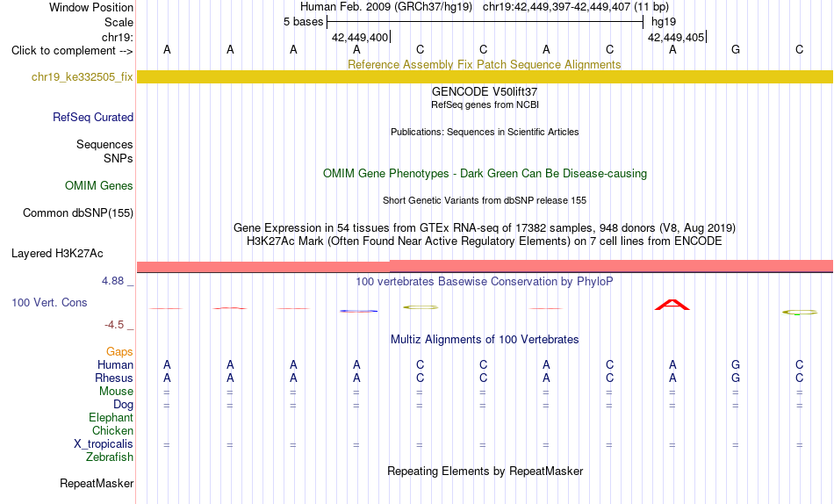Image resolution: width=834 pixels, height=504 pixels.
Task: Click the chr19_ke332505_fix track label
Action: point(82,76)
